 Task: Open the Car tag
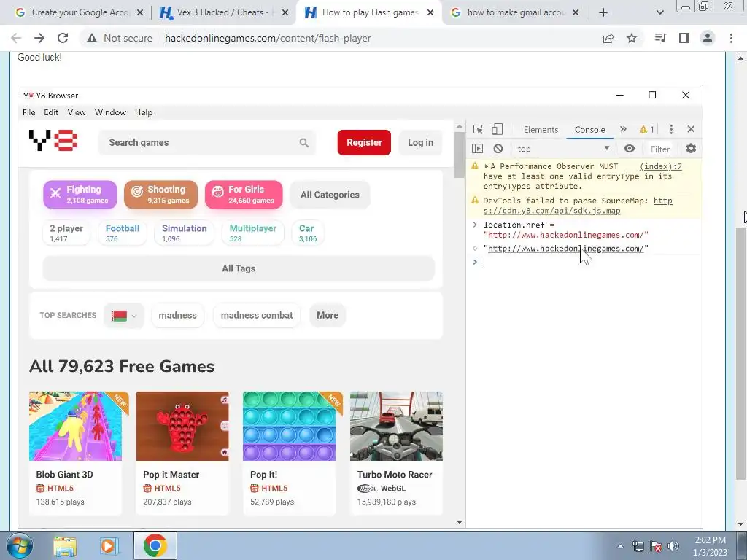pyautogui.click(x=308, y=233)
